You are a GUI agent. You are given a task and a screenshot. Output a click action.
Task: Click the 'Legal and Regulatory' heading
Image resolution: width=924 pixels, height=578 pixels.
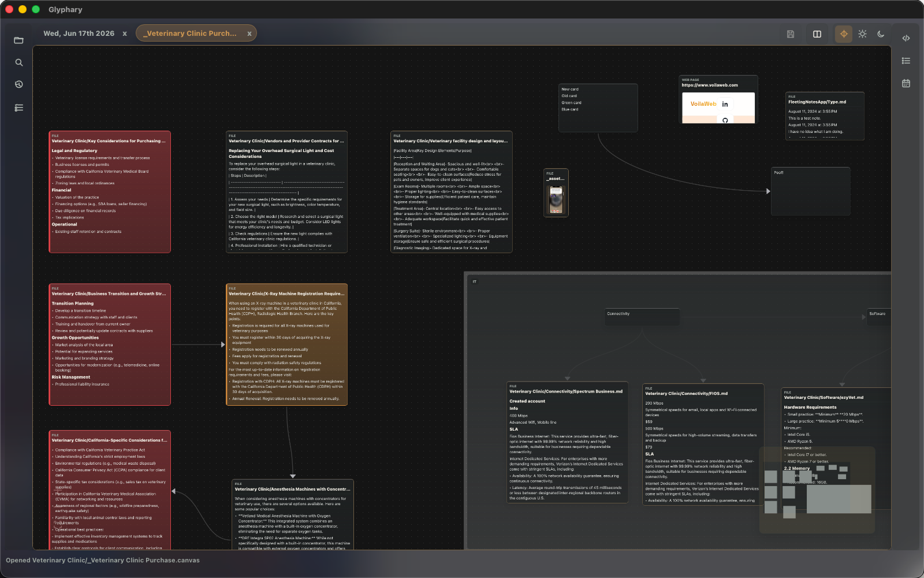tap(74, 151)
